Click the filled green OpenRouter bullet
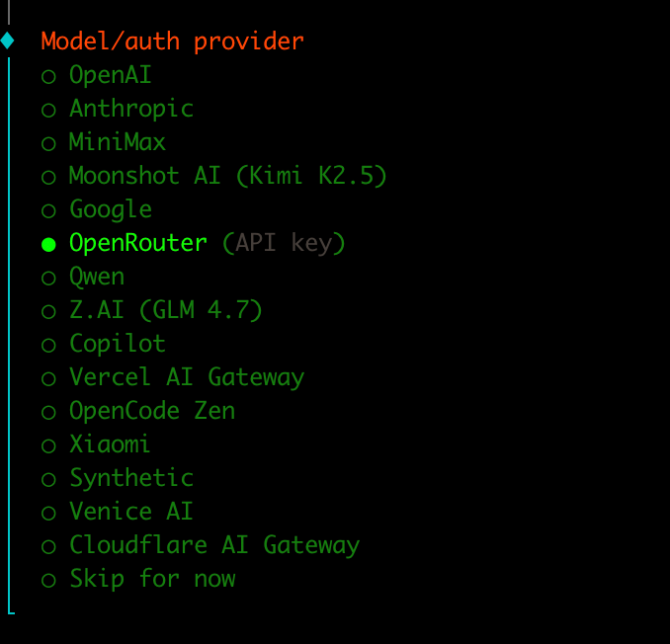The width and height of the screenshot is (670, 644). [48, 244]
